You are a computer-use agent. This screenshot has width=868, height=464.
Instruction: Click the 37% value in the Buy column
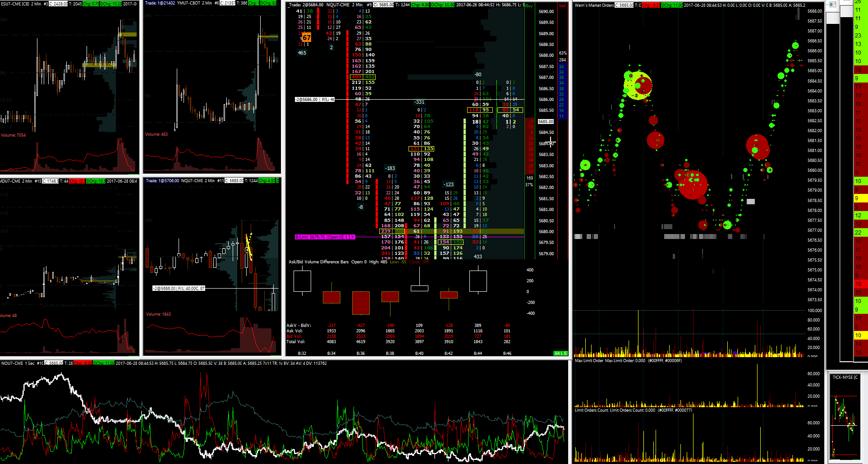[x=529, y=185]
